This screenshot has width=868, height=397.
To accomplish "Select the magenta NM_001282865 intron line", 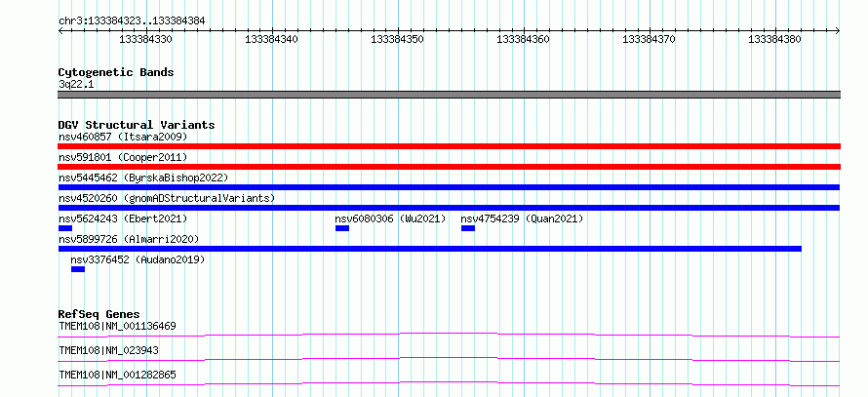I will point(449,383).
